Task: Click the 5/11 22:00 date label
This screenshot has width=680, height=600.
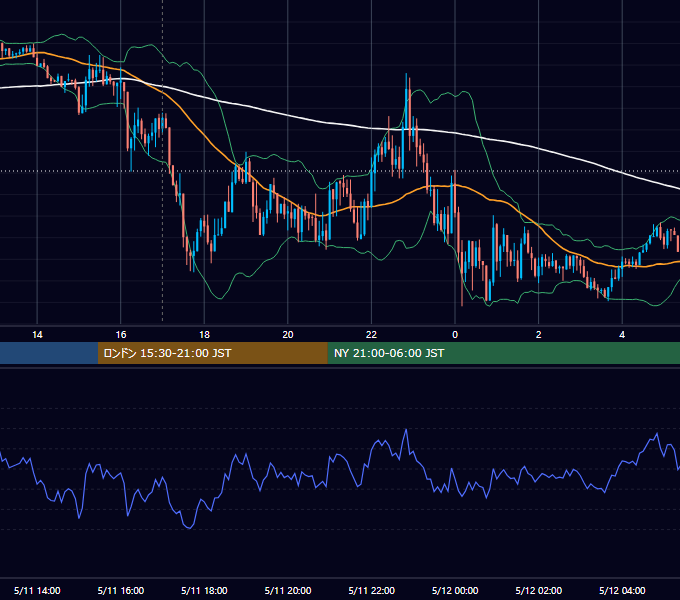Action: pyautogui.click(x=372, y=590)
